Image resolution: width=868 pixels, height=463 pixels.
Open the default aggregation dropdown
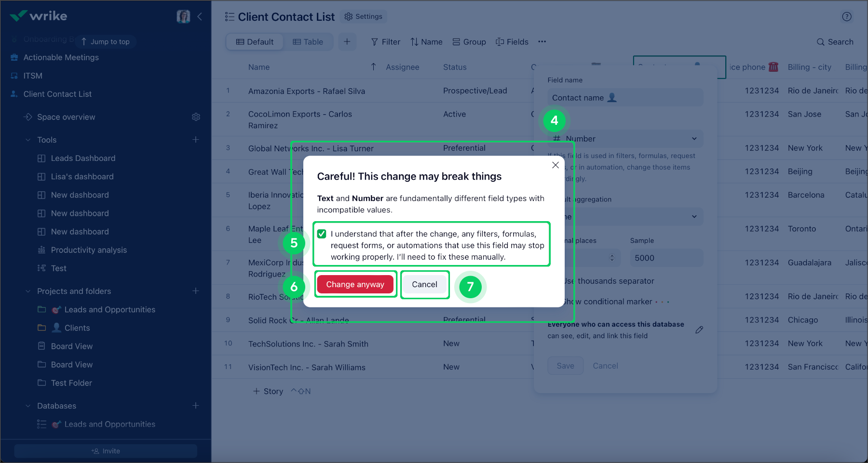625,217
